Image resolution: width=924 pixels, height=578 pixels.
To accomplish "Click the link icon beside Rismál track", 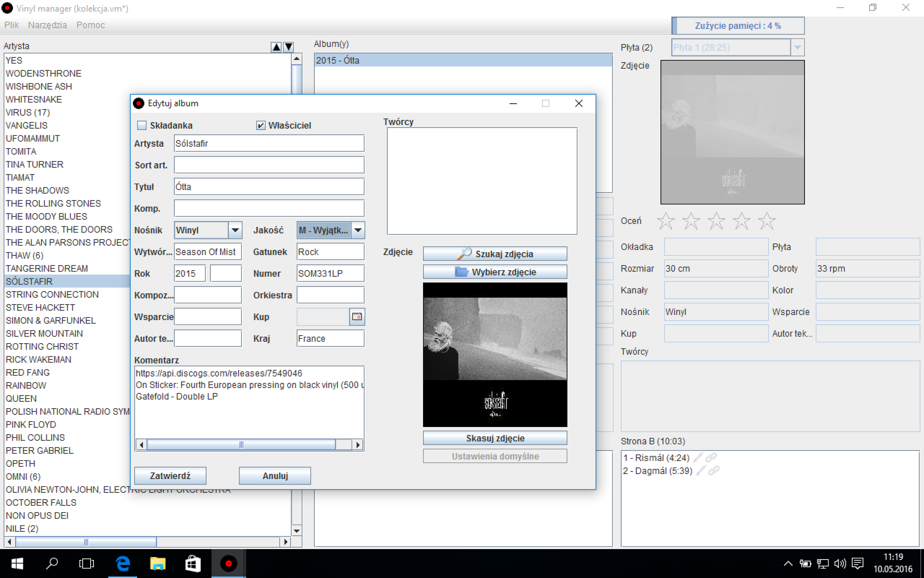I will coord(711,457).
